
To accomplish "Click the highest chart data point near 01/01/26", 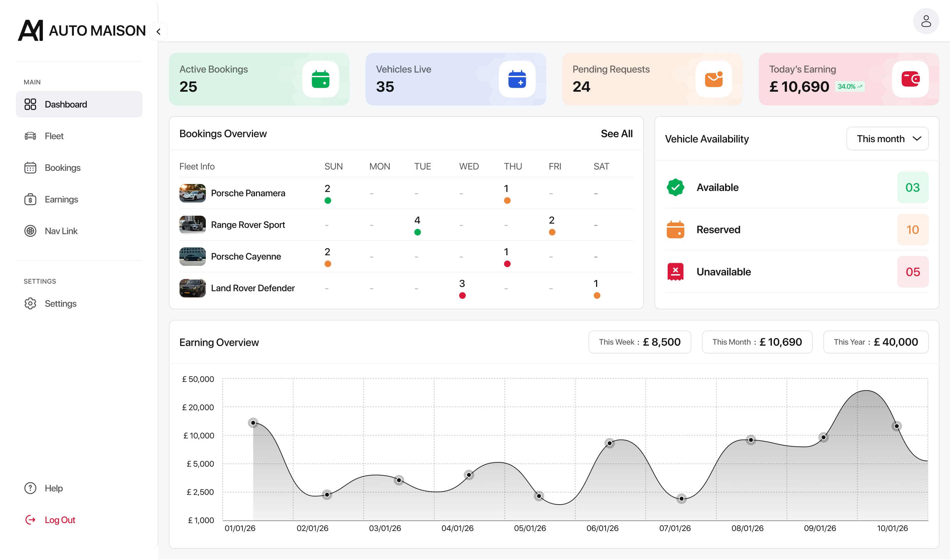I will click(253, 423).
